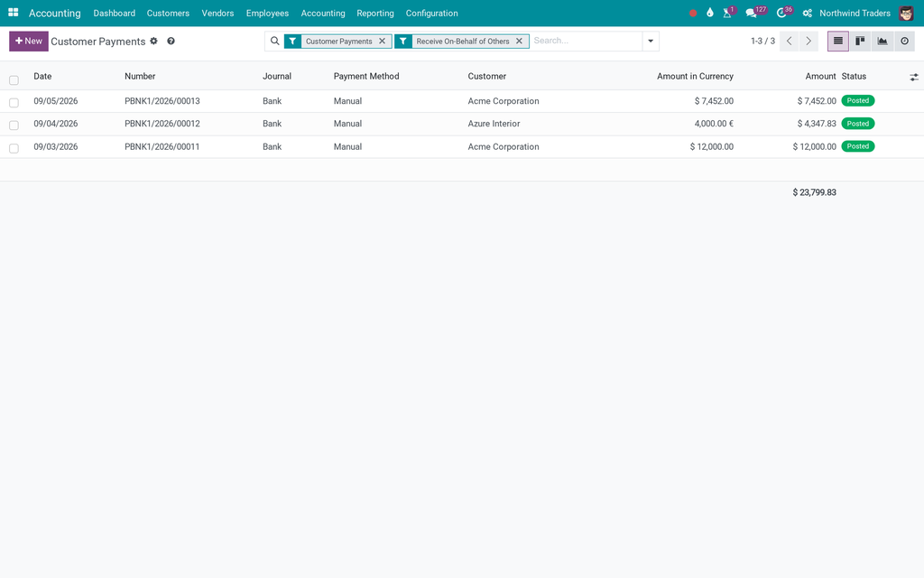Viewport: 924px width, 578px height.
Task: Open the Northwind Traders company switcher
Action: point(855,13)
